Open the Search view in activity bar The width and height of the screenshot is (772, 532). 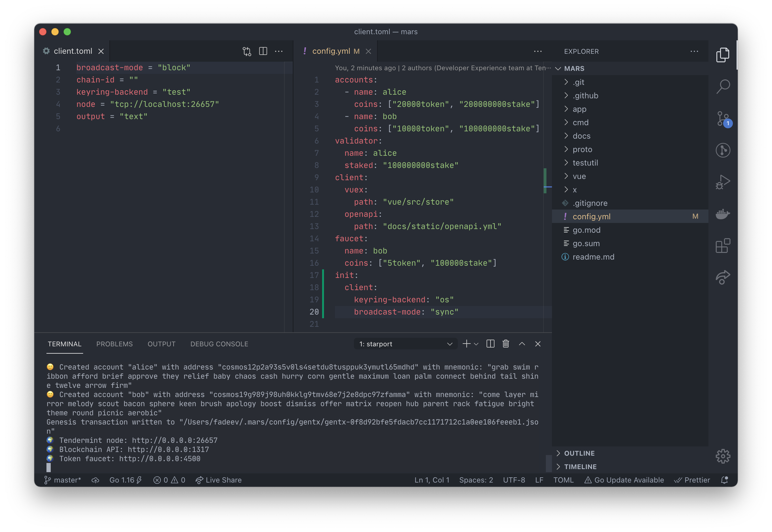(x=723, y=86)
